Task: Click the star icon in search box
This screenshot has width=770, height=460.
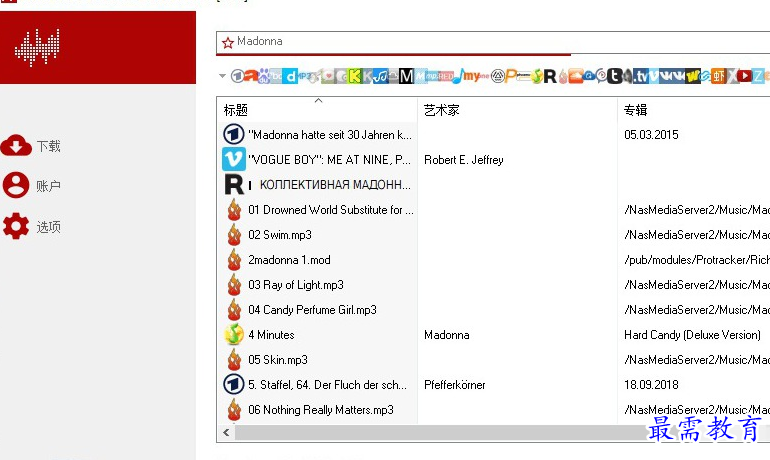Action: (227, 43)
